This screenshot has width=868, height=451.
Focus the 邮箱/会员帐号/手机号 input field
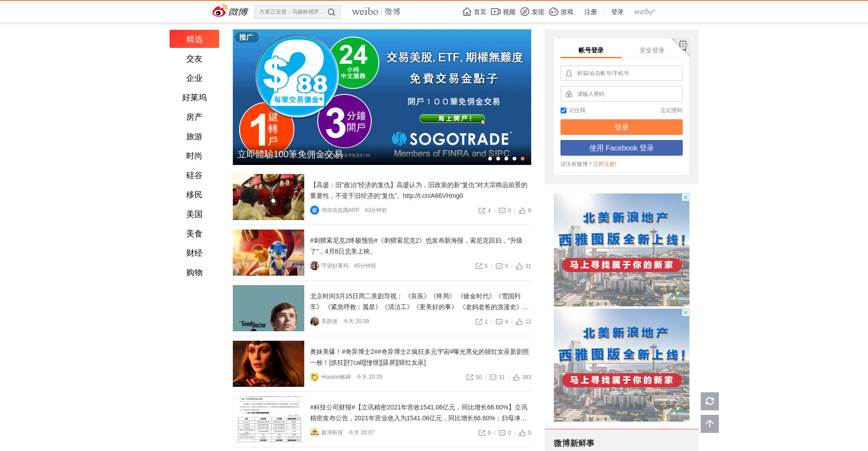click(622, 73)
